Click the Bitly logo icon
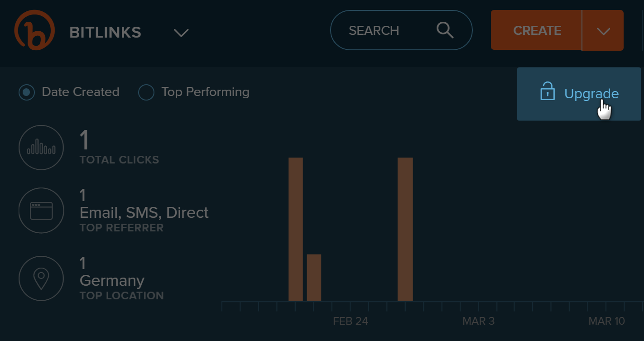This screenshot has width=644, height=341. pyautogui.click(x=34, y=30)
